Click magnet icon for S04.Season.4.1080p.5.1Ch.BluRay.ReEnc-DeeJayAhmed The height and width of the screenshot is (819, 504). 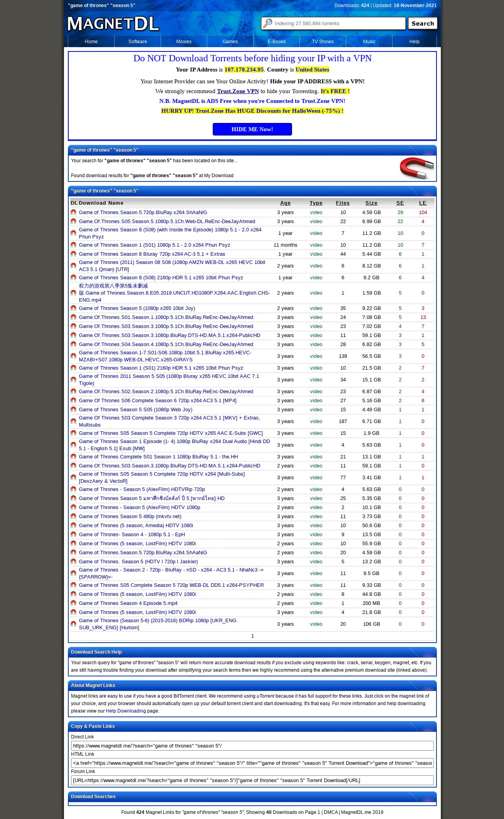click(73, 344)
